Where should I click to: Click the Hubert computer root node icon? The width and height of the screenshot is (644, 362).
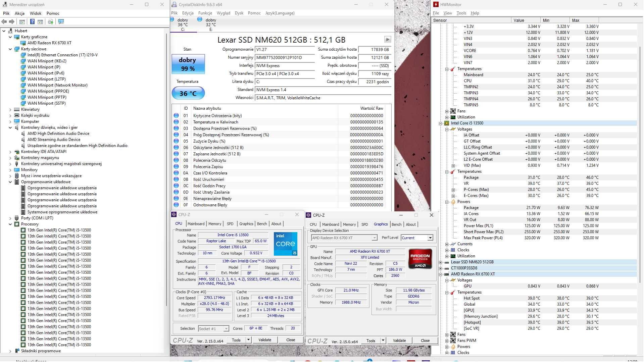[x=10, y=31]
